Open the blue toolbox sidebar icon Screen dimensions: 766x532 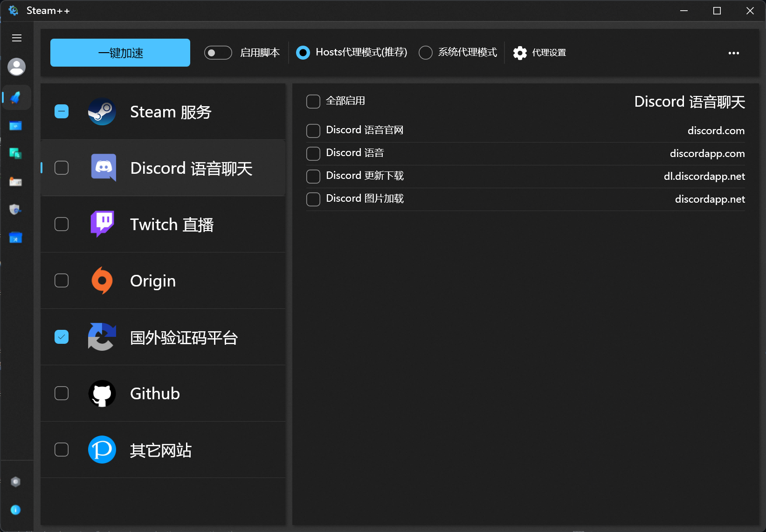point(16,238)
